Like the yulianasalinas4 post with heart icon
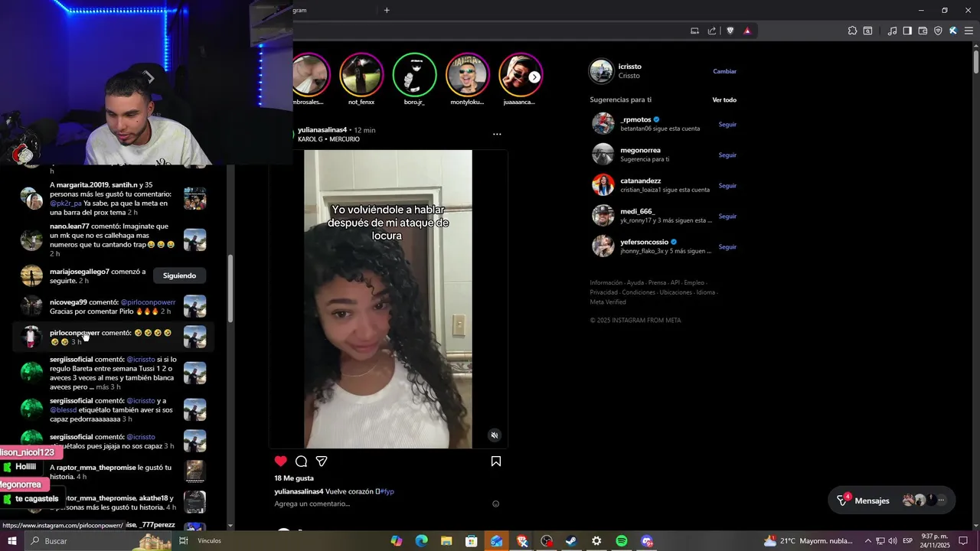This screenshot has width=980, height=551. pyautogui.click(x=281, y=461)
